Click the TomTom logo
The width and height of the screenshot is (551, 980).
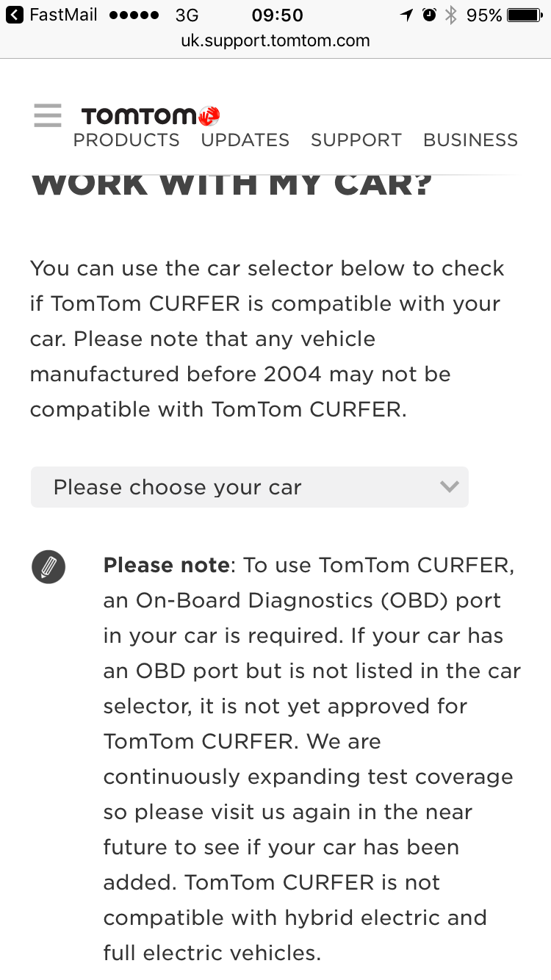point(151,116)
